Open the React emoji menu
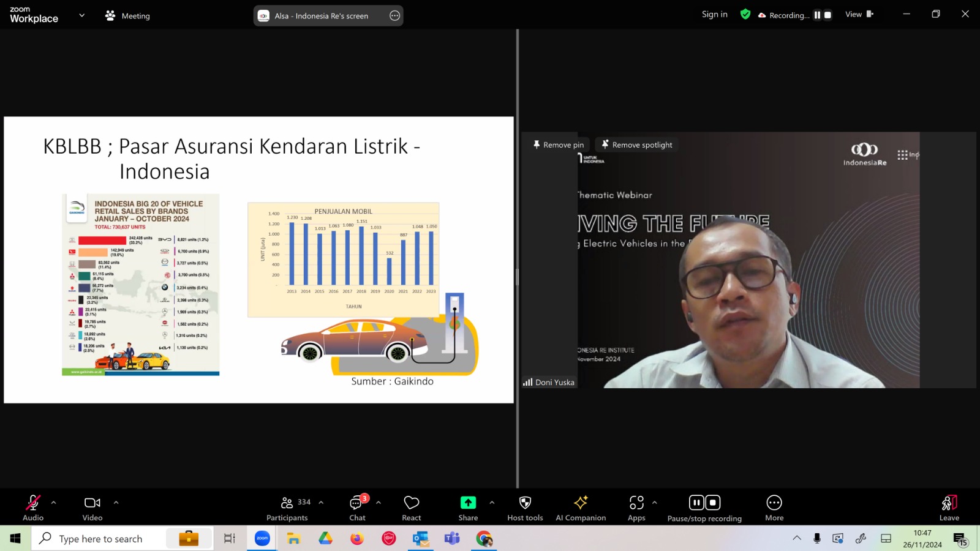 [411, 508]
